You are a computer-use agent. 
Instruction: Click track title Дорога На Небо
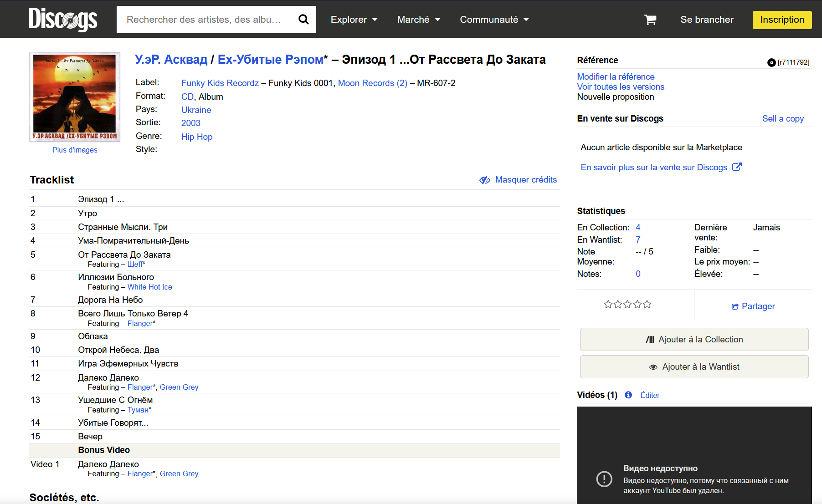(110, 300)
